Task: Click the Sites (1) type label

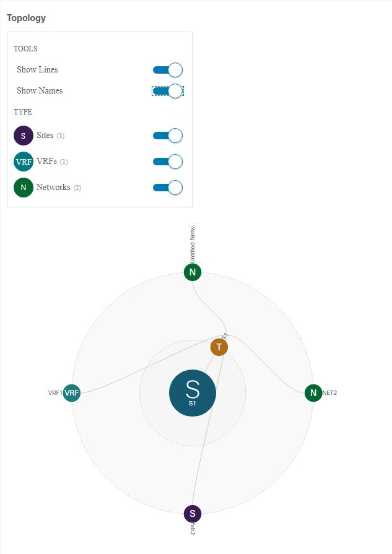Action: (x=51, y=136)
